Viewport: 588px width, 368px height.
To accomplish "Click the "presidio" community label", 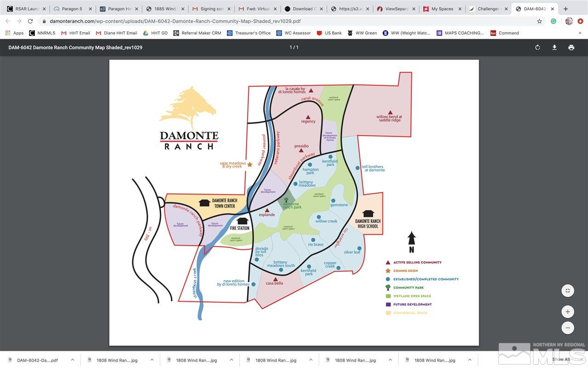I will coord(301,146).
